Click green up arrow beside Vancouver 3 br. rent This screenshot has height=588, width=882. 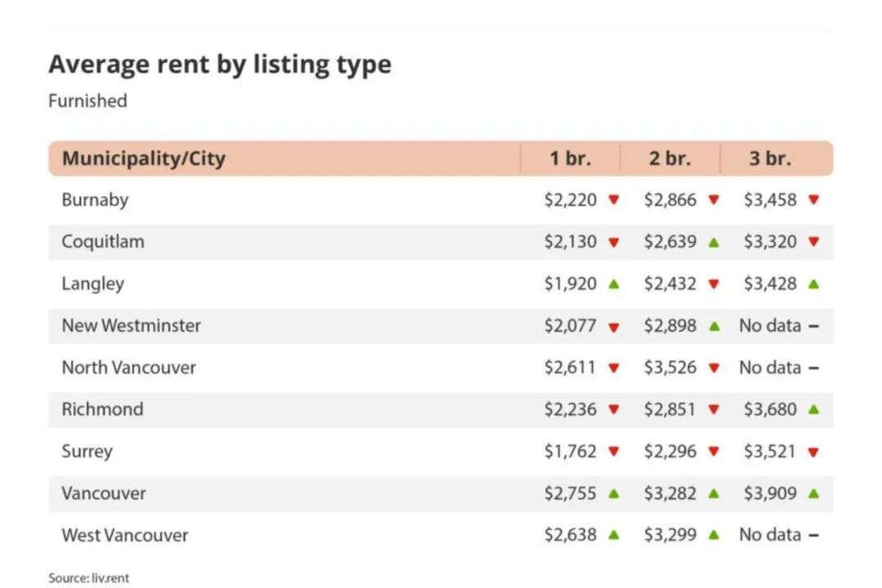813,493
